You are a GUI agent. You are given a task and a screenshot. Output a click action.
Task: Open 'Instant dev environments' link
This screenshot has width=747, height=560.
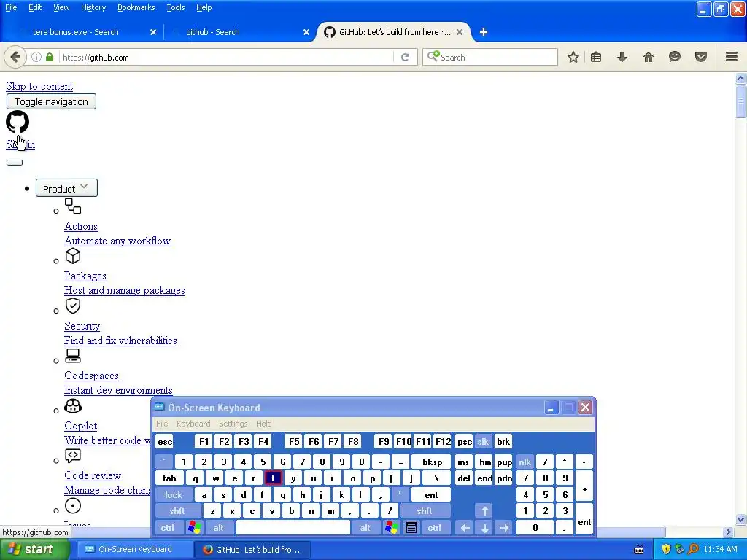pos(118,391)
